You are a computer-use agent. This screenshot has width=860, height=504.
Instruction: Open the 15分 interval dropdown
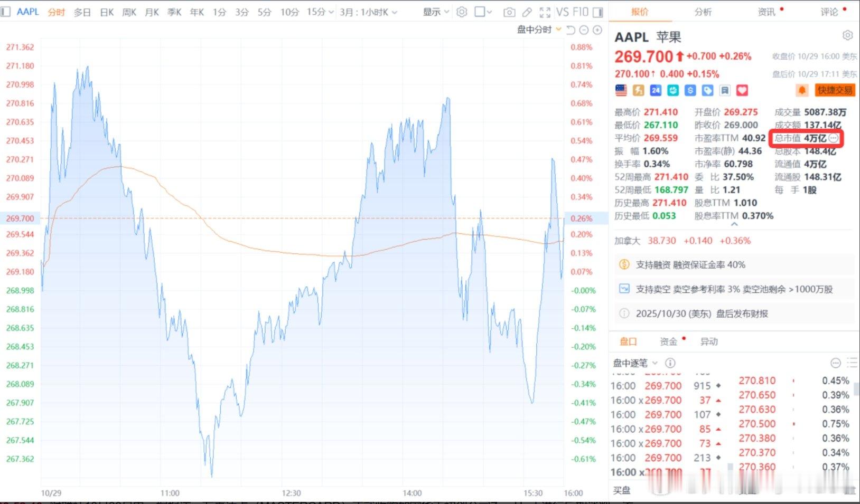point(320,12)
